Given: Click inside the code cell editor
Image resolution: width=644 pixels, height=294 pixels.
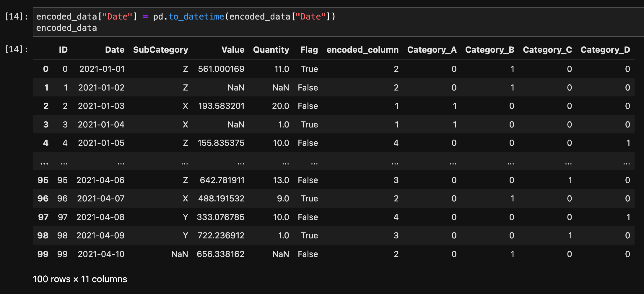Looking at the screenshot, I should click(338, 22).
